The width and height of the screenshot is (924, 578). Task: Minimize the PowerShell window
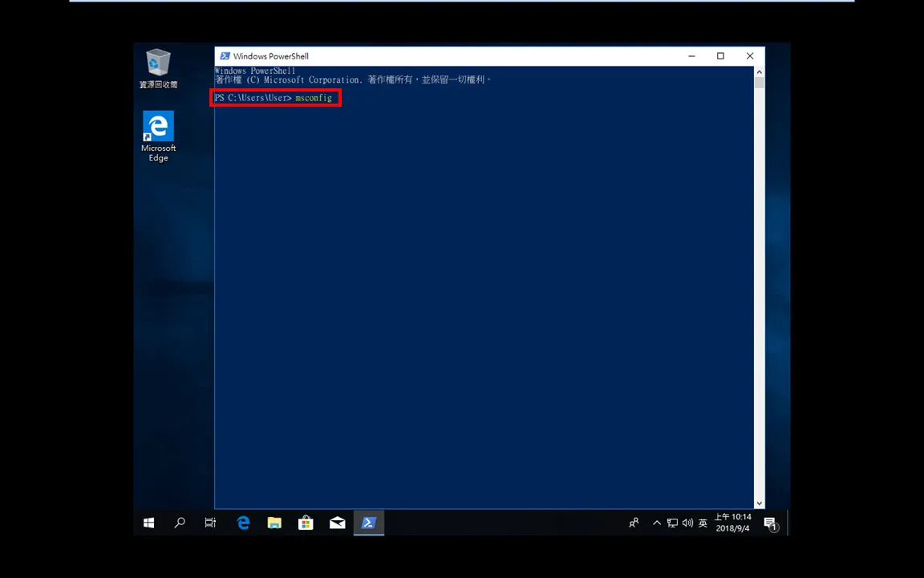pyautogui.click(x=692, y=56)
